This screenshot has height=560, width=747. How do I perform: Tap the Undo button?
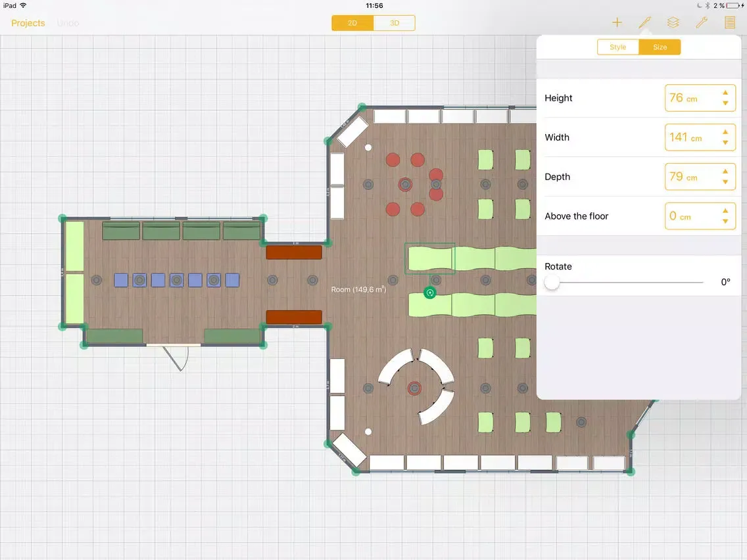(68, 23)
